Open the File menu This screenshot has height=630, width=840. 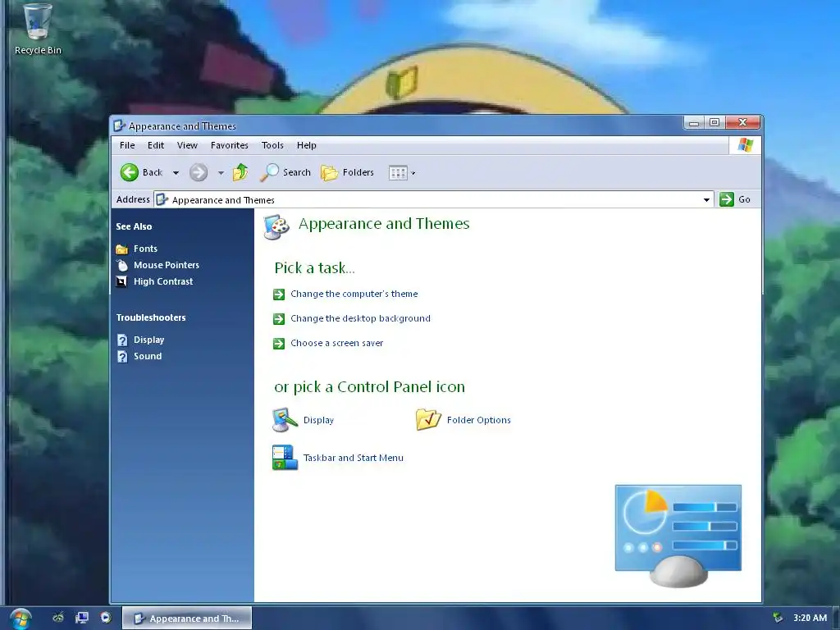coord(127,145)
